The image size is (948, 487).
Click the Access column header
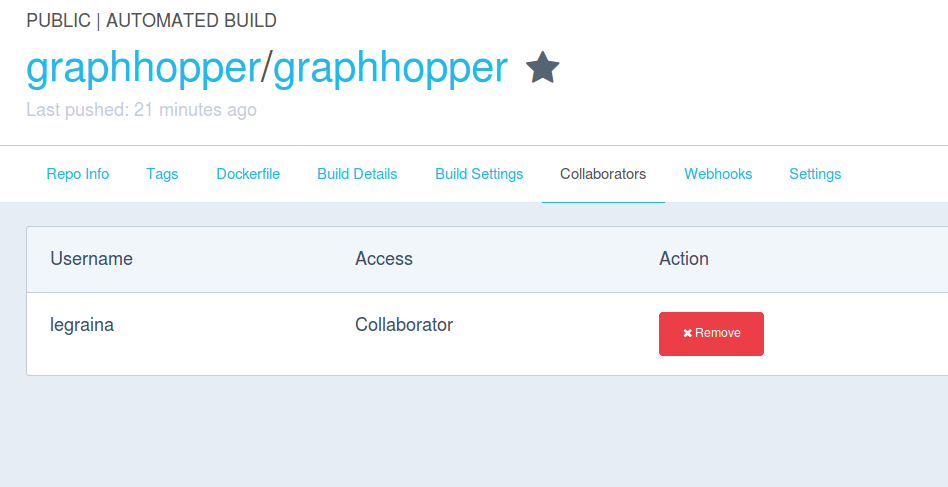384,259
